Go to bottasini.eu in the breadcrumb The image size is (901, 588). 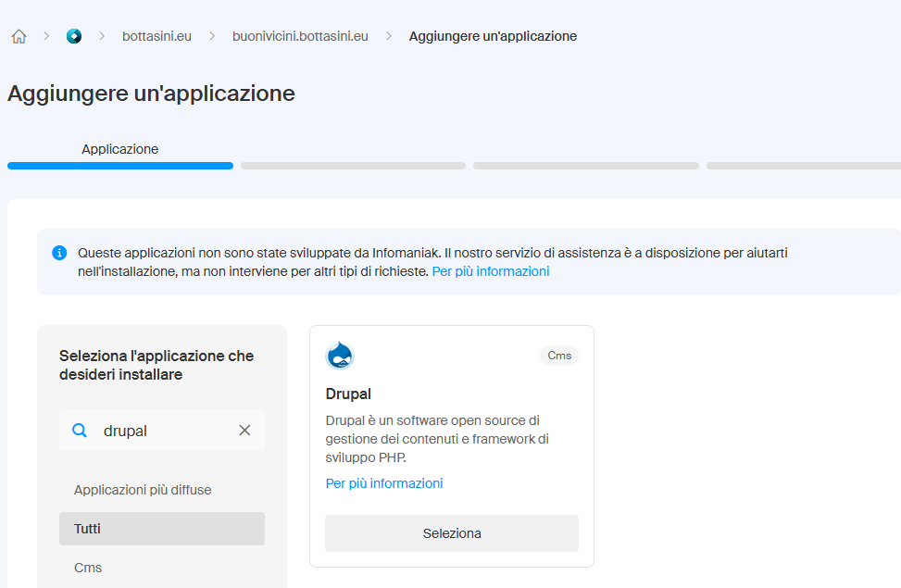click(156, 37)
